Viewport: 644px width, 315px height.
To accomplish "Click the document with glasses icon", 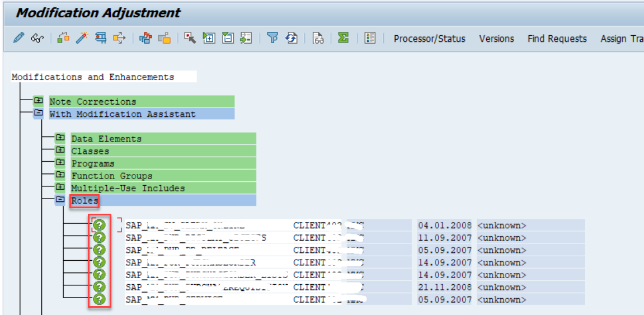I will 317,38.
